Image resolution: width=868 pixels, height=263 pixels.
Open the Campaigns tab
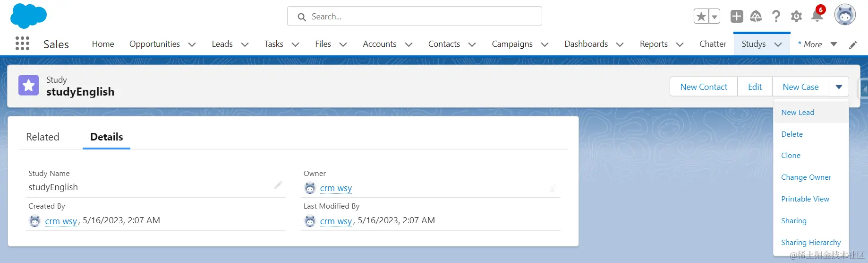[512, 44]
